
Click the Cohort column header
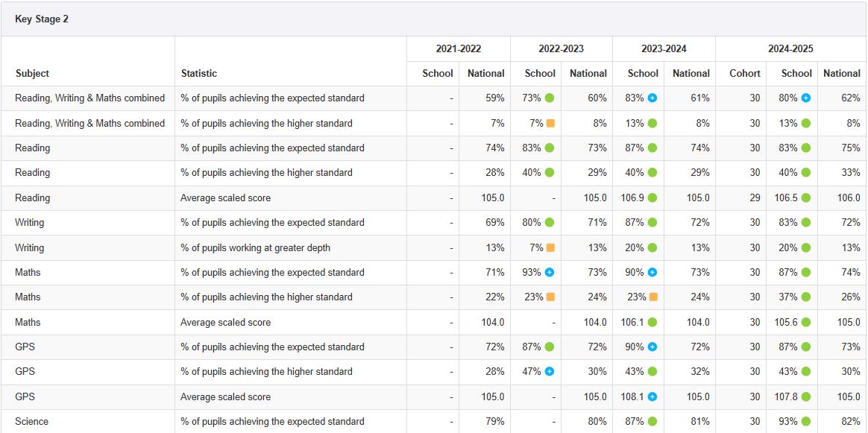[x=744, y=73]
